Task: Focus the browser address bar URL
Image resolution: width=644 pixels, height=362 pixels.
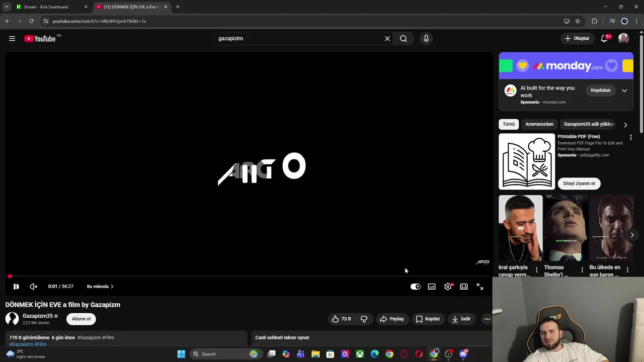Action: click(x=99, y=21)
